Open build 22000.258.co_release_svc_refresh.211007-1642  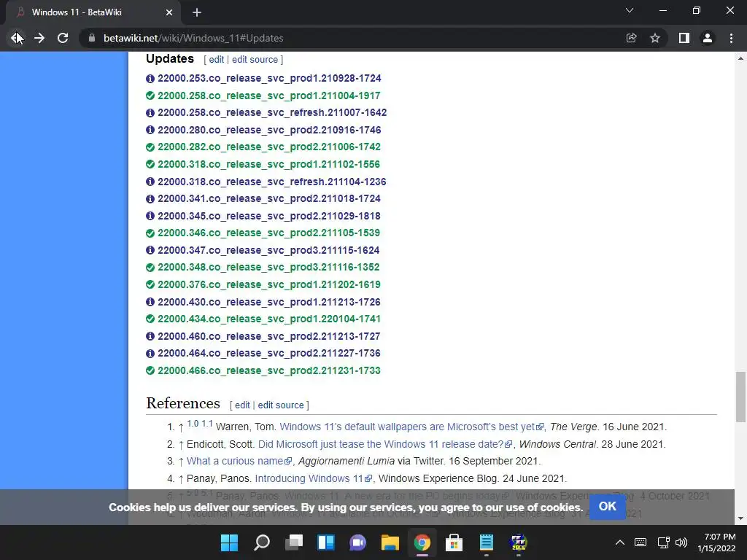pos(272,113)
